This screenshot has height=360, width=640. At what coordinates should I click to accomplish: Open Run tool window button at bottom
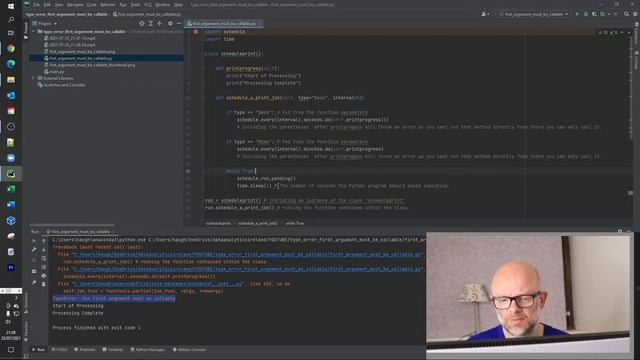[x=39, y=349]
